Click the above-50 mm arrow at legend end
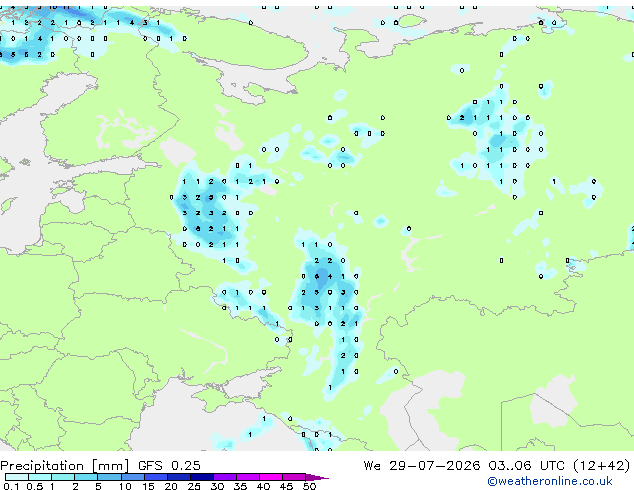 317,477
